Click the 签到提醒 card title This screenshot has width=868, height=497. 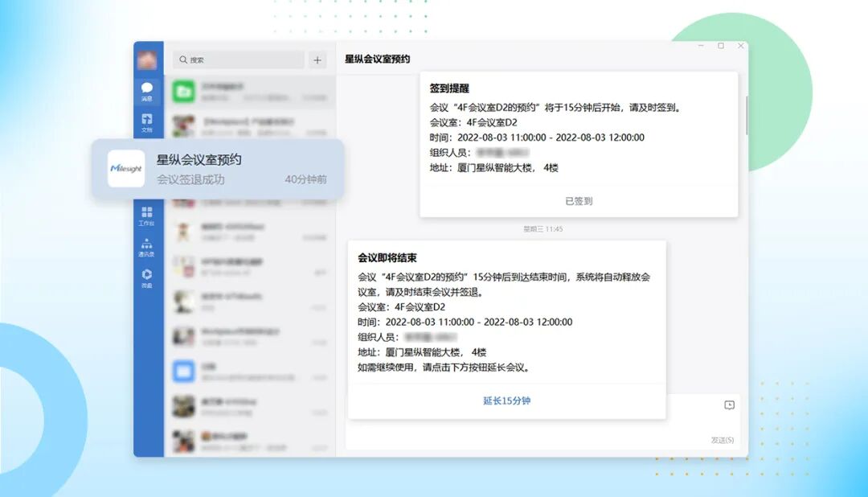449,88
